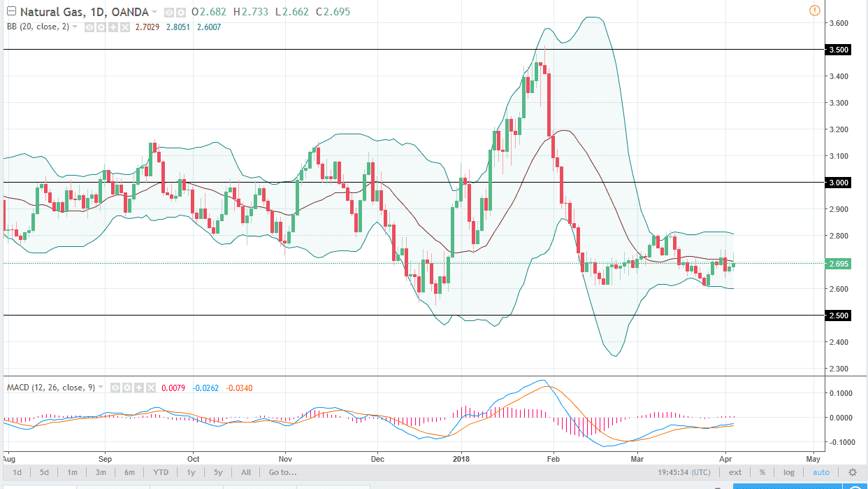Image resolution: width=868 pixels, height=489 pixels.
Task: Expand the BB indicator dropdown arrow
Action: 75,27
